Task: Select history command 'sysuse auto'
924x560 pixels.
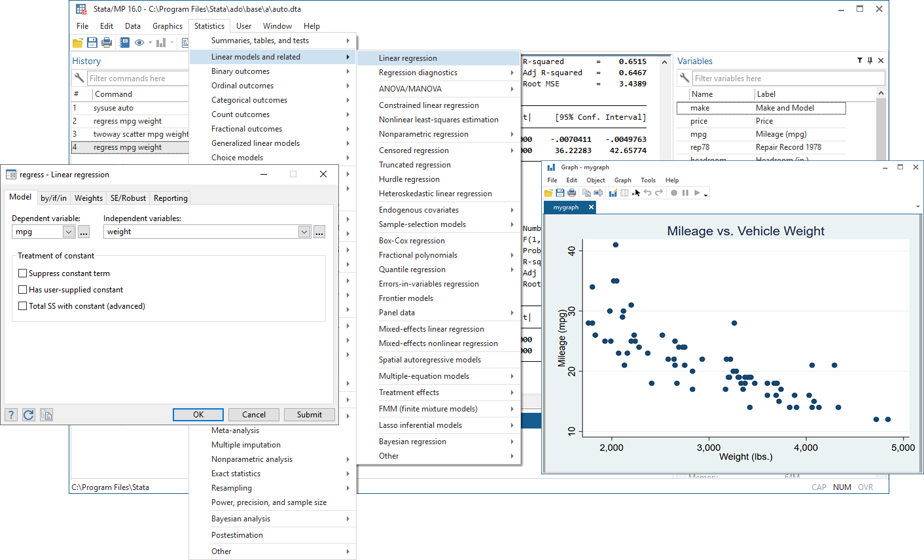Action: click(130, 108)
